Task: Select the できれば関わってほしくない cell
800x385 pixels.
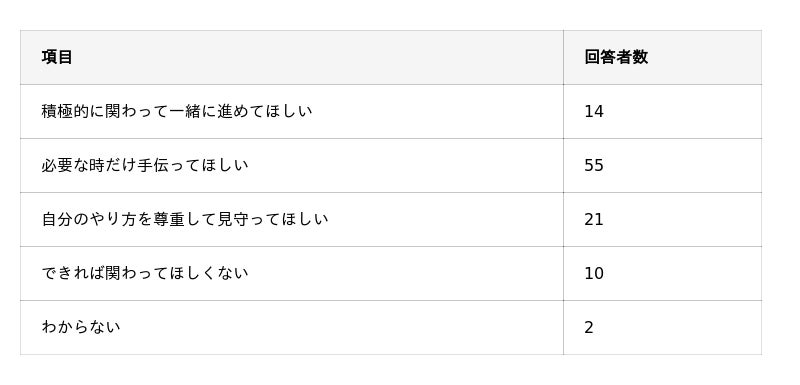Action: 292,273
